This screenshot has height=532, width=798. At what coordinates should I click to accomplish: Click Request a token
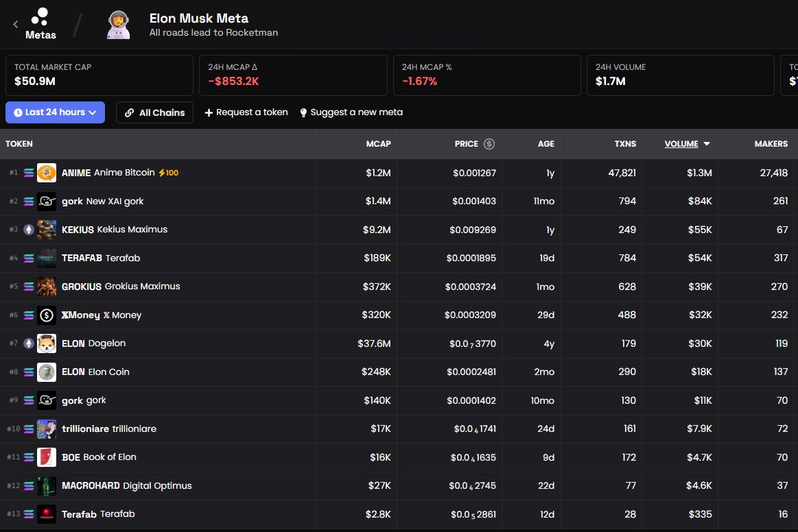[x=246, y=112]
